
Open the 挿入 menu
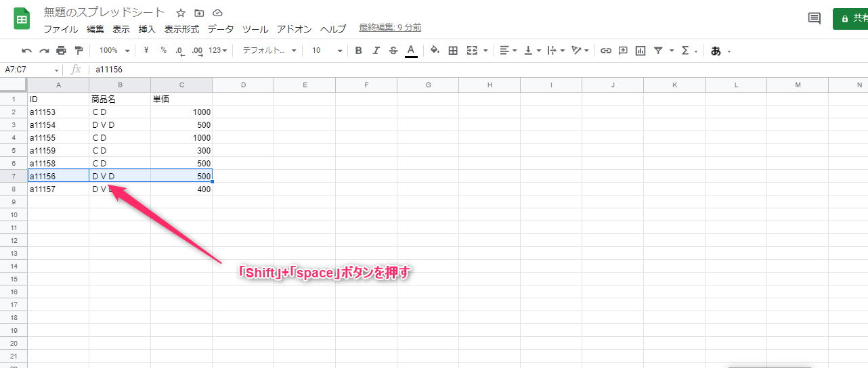(147, 29)
